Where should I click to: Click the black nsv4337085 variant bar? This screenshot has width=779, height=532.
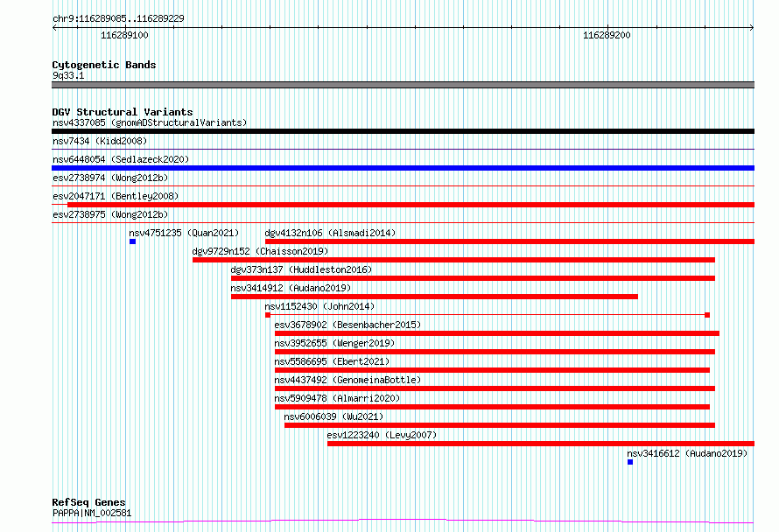(x=403, y=131)
